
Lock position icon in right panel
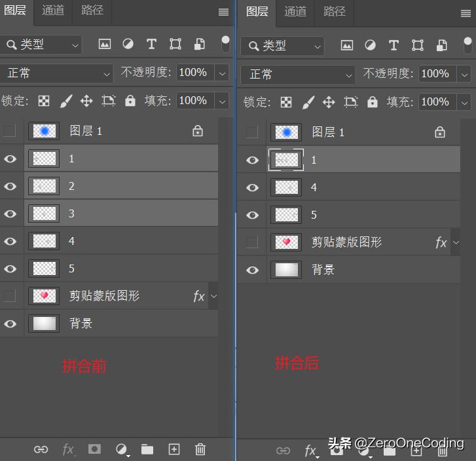329,102
